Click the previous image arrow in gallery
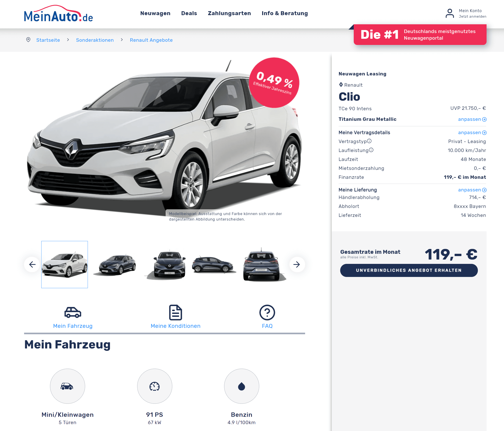 (32, 265)
